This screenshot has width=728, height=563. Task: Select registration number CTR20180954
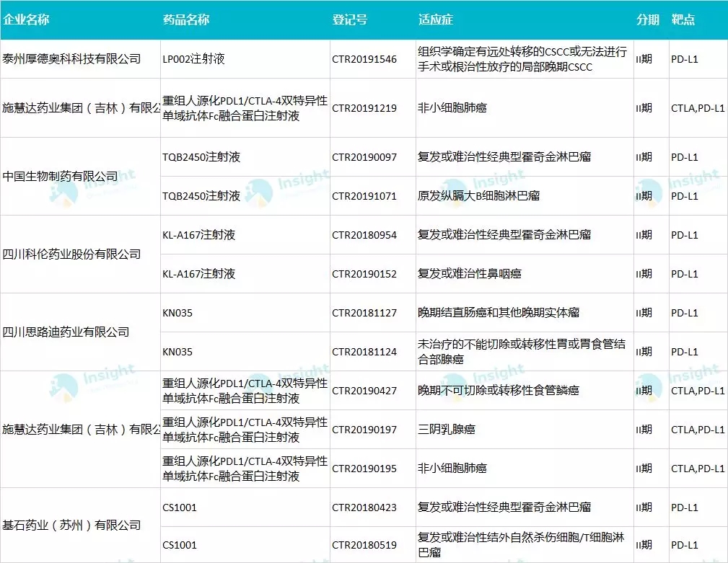(x=364, y=236)
